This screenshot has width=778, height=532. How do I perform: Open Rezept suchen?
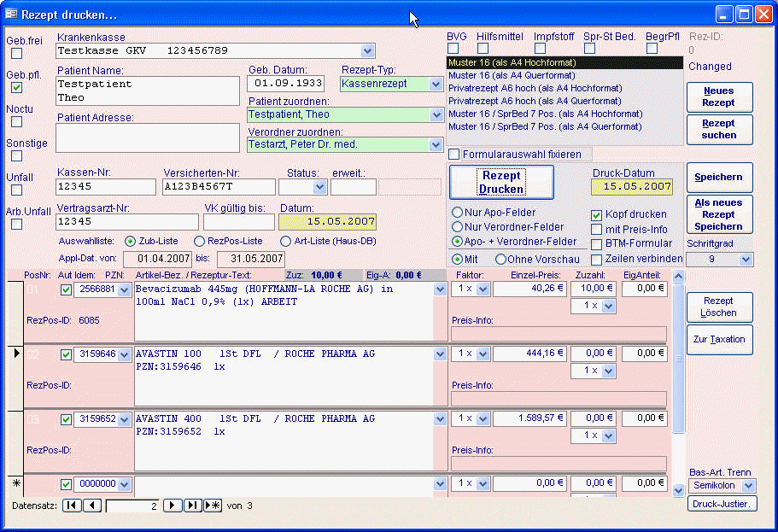(719, 129)
